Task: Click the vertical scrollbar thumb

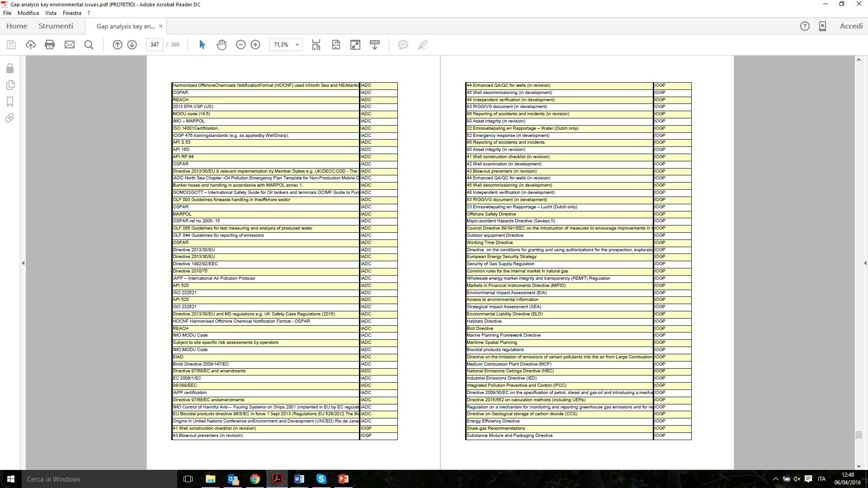Action: 859,435
